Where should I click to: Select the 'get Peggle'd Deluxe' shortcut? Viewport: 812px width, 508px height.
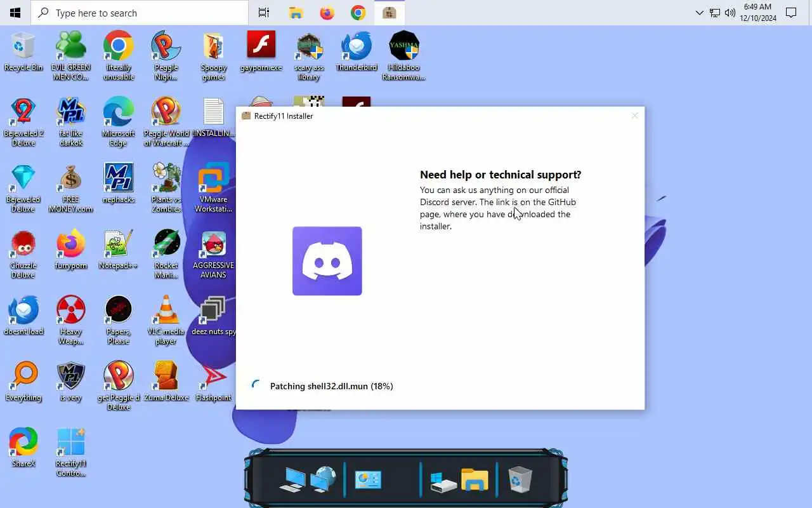click(x=119, y=386)
